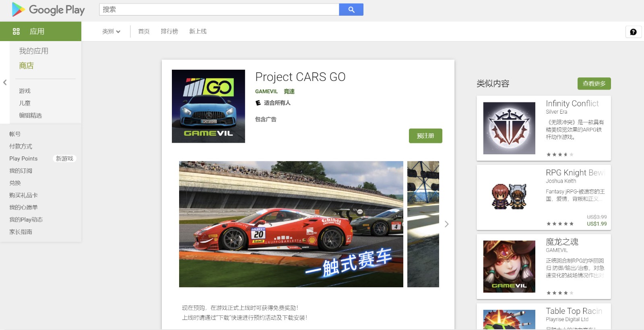The image size is (644, 330).
Task: Select 我的应用 in sidebar
Action: coord(34,51)
